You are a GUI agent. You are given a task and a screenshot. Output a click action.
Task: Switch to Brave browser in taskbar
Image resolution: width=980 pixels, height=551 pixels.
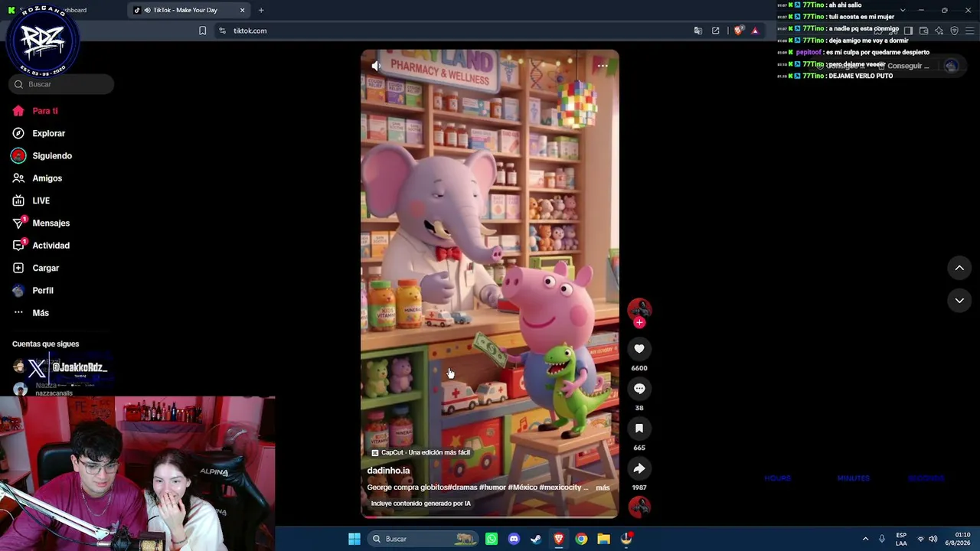click(x=559, y=539)
